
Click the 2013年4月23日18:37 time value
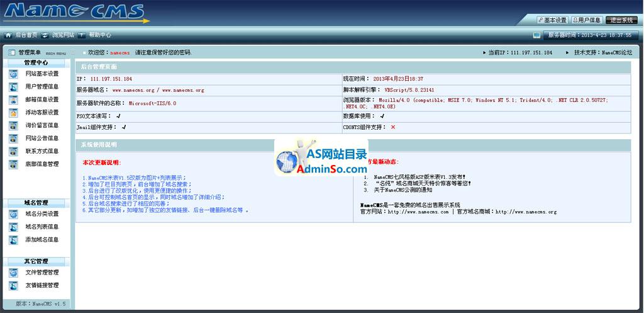click(x=398, y=79)
